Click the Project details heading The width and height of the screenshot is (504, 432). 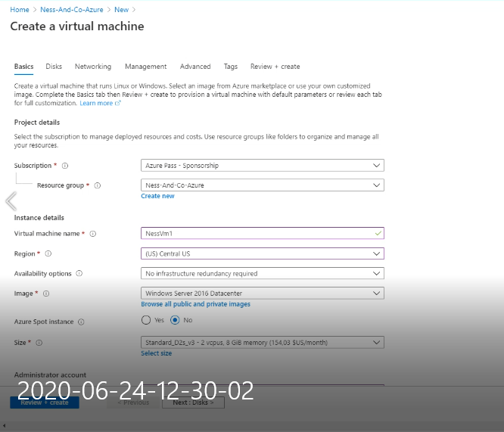pos(37,123)
